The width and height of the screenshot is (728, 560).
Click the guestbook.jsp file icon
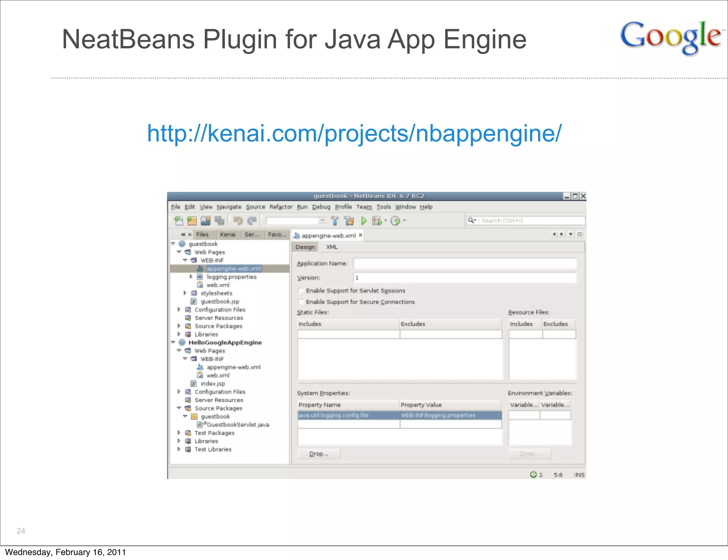[194, 301]
